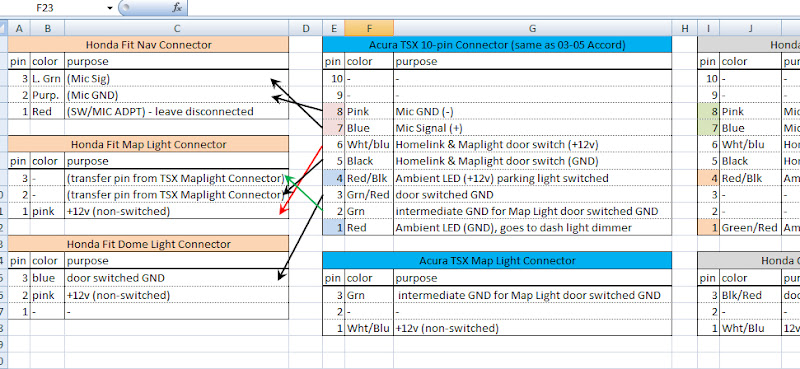Click 'pin' header in Acura TSX Map Light table
This screenshot has height=369, width=800.
coord(334,278)
